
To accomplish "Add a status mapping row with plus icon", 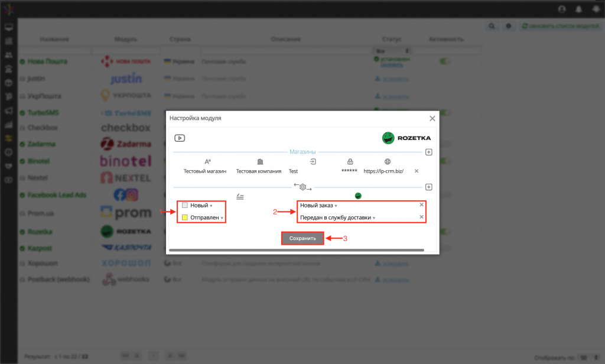I will click(428, 187).
